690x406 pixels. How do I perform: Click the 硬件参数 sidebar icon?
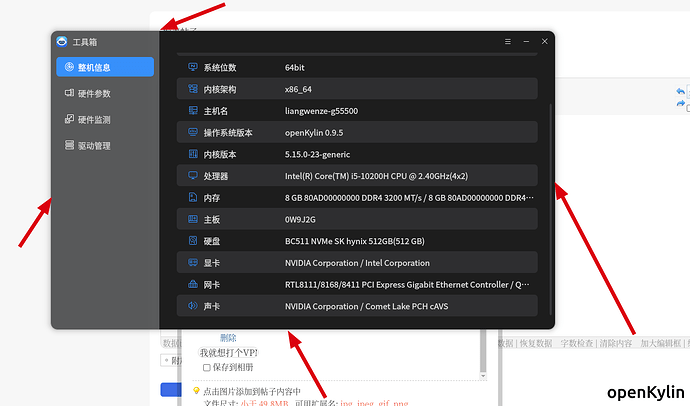pos(69,93)
